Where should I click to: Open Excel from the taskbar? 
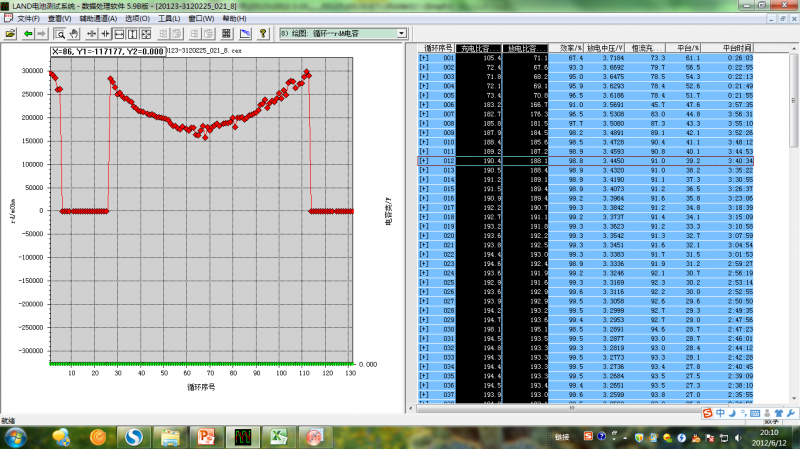coord(279,437)
